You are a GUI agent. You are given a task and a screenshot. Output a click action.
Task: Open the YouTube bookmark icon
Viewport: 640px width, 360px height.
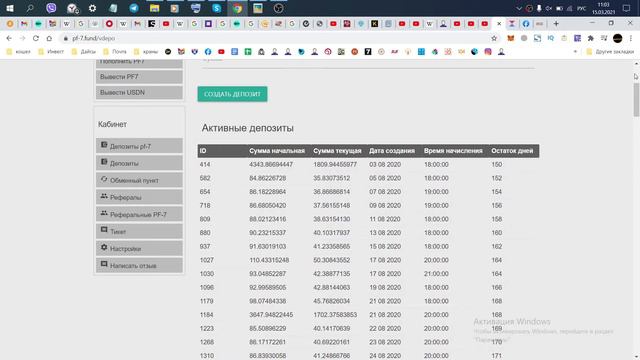pos(221,52)
